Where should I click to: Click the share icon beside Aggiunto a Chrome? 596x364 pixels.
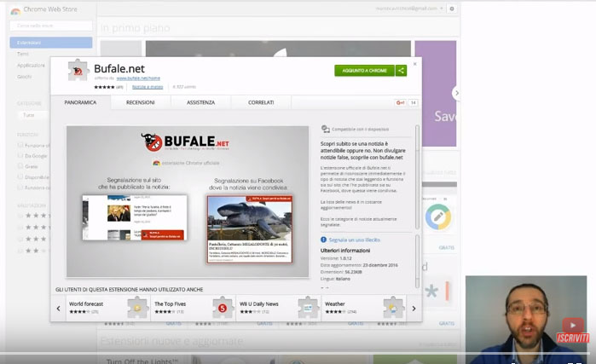tap(401, 71)
